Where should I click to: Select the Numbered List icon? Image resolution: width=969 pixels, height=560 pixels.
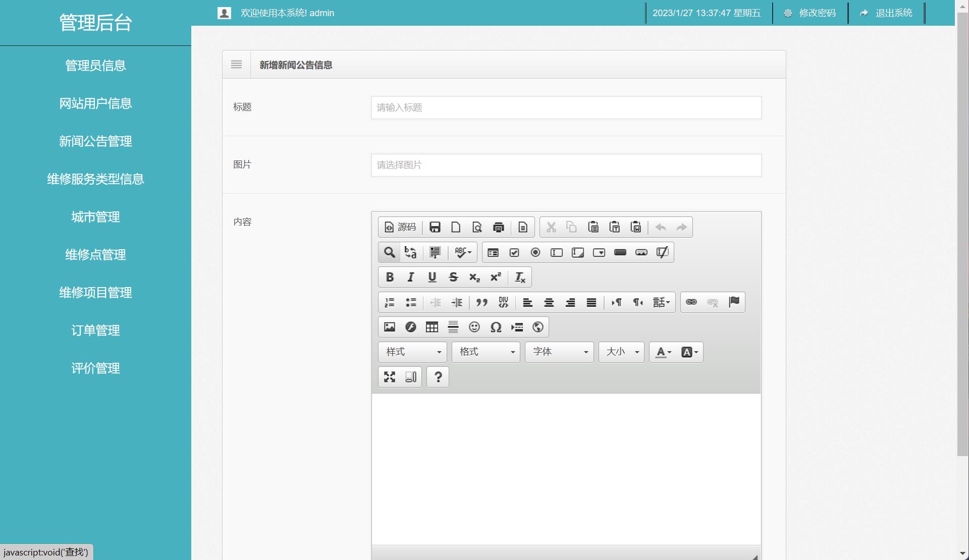point(389,302)
